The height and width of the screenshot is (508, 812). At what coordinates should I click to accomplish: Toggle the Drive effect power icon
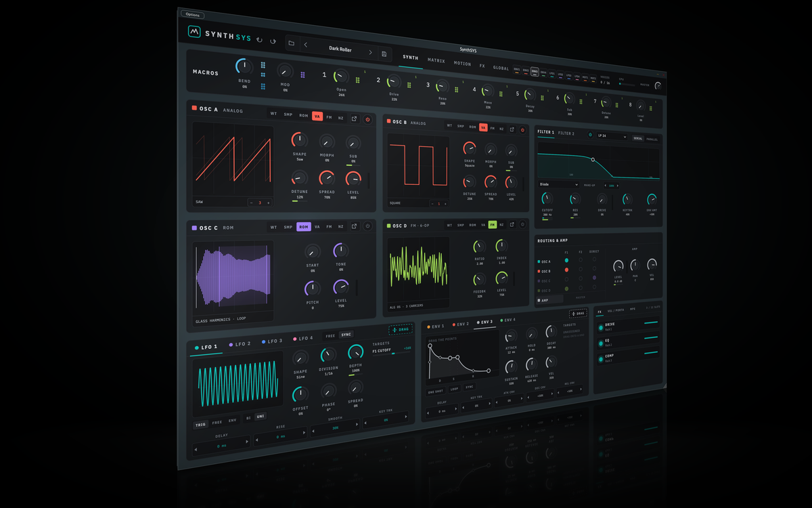tap(602, 329)
